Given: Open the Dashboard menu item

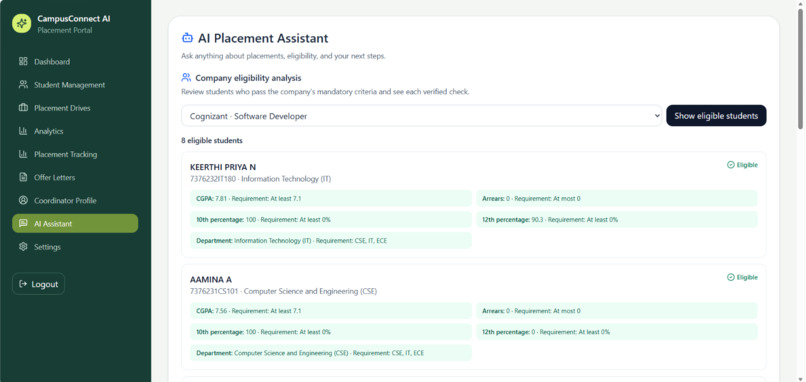Looking at the screenshot, I should (75, 61).
